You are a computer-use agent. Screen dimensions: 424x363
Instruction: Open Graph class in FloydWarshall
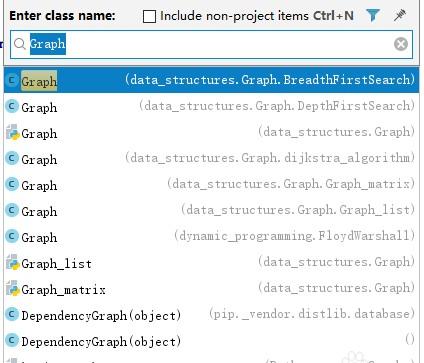coord(212,236)
